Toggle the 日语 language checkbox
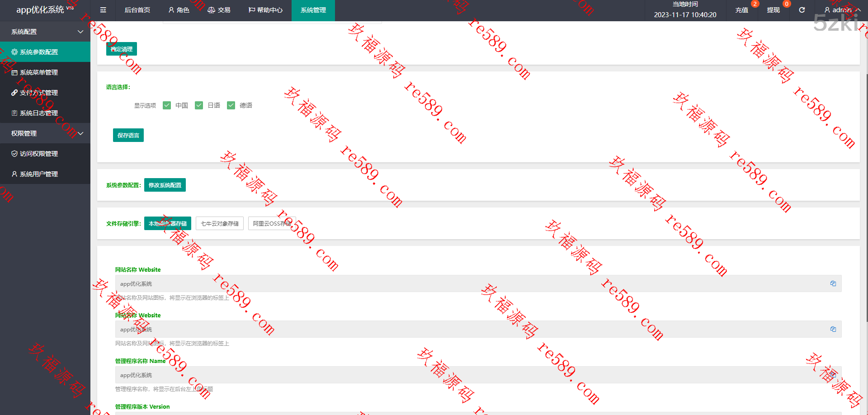 pyautogui.click(x=199, y=105)
